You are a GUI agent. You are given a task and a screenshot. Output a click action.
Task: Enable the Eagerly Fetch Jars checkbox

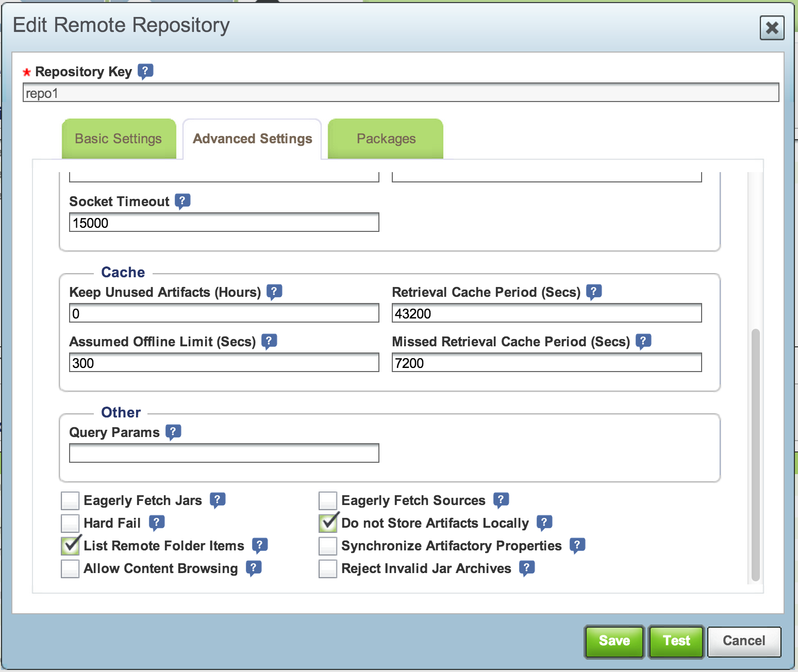tap(70, 500)
